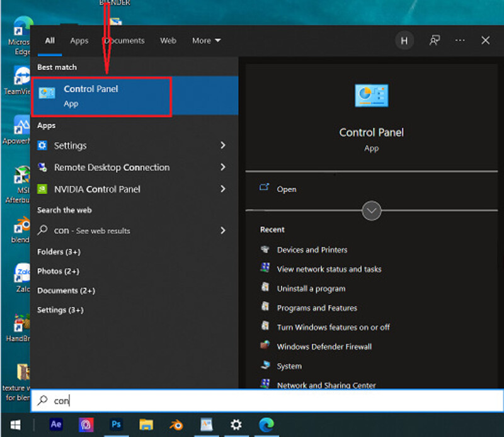Viewport: 504px width, 437px height.
Task: Click the Turn Windows features icon
Action: click(x=265, y=326)
